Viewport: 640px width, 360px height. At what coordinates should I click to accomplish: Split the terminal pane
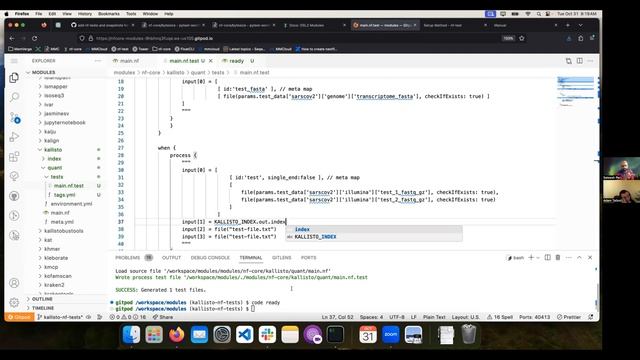coord(547,258)
